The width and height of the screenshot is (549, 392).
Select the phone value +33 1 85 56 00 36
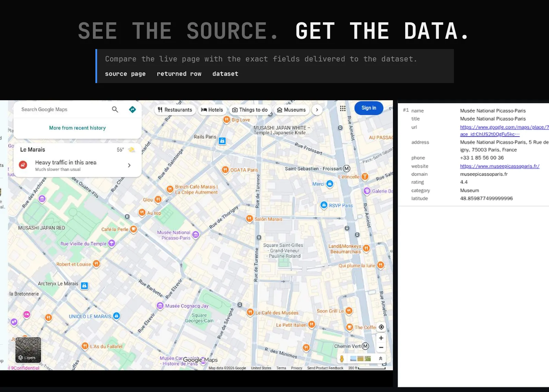(x=482, y=158)
